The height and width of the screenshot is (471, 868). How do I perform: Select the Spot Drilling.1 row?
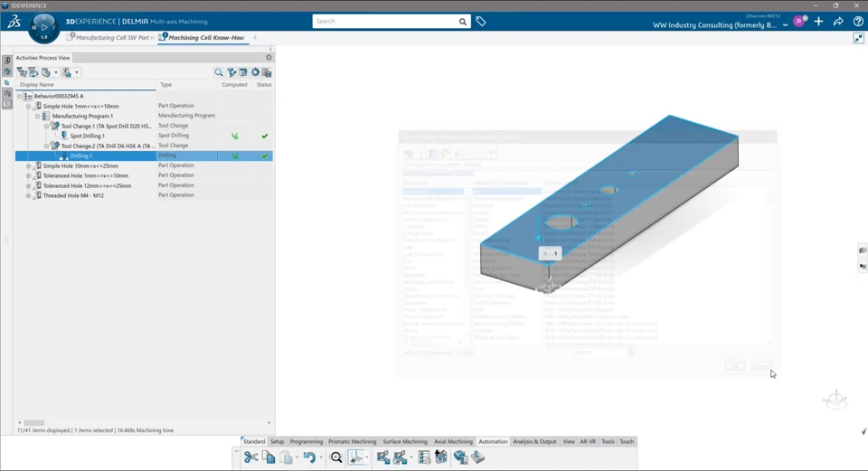tap(144, 136)
